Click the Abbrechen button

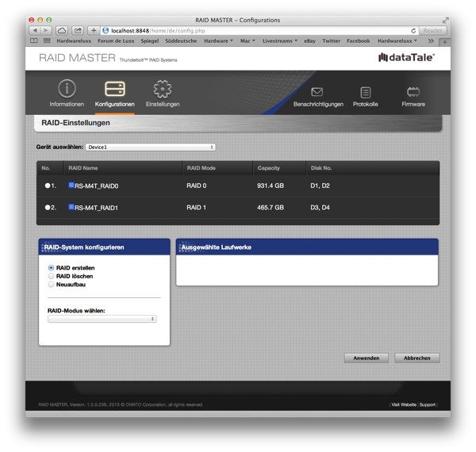pos(416,358)
